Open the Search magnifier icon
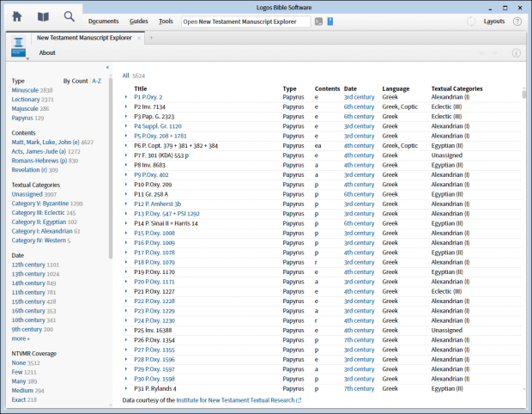Image resolution: width=532 pixels, height=414 pixels. pyautogui.click(x=70, y=16)
